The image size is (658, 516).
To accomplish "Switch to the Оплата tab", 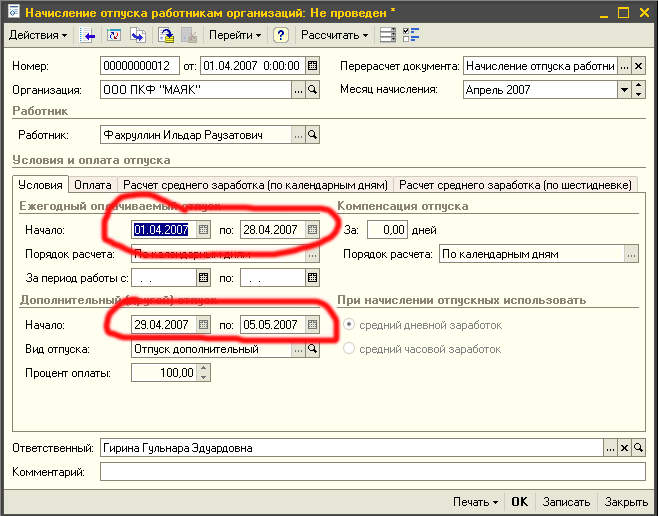I will pos(93,185).
